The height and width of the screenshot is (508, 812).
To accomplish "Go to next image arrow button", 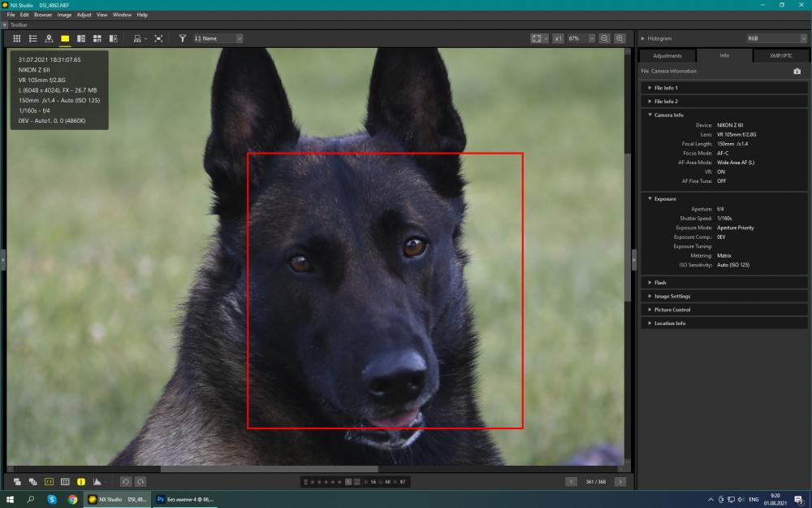I will tap(620, 481).
